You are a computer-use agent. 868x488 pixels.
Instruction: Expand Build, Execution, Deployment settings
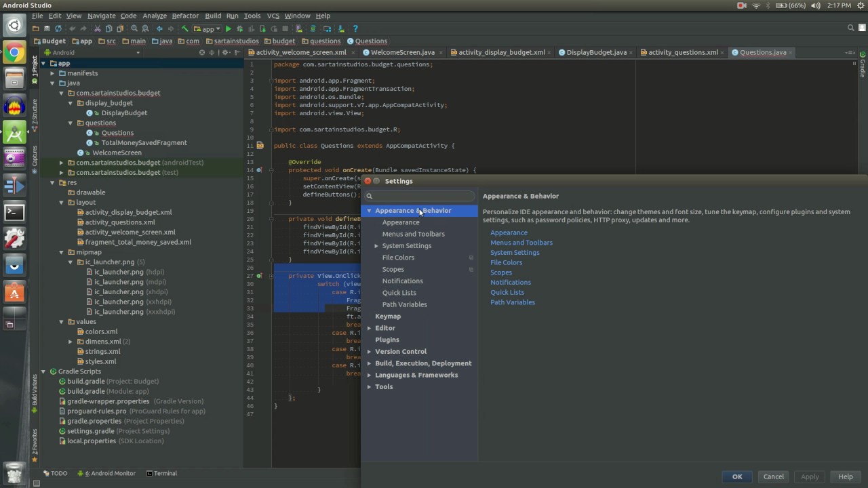pyautogui.click(x=370, y=363)
